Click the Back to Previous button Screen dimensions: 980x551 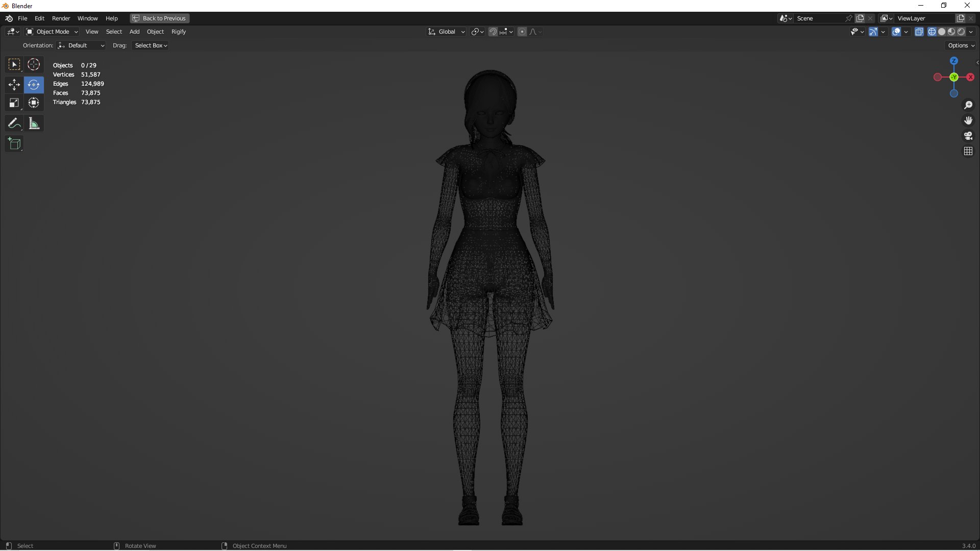[159, 18]
